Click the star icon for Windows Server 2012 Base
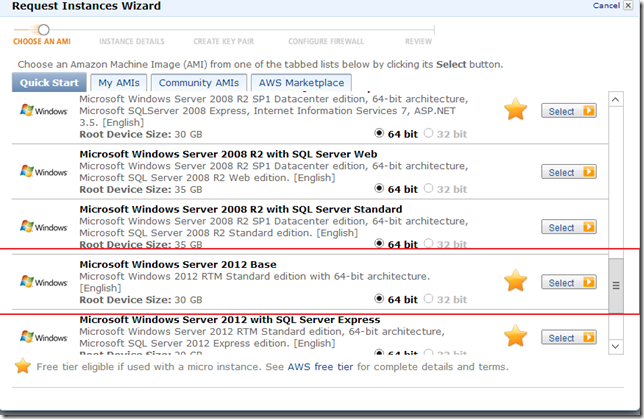 pos(515,281)
